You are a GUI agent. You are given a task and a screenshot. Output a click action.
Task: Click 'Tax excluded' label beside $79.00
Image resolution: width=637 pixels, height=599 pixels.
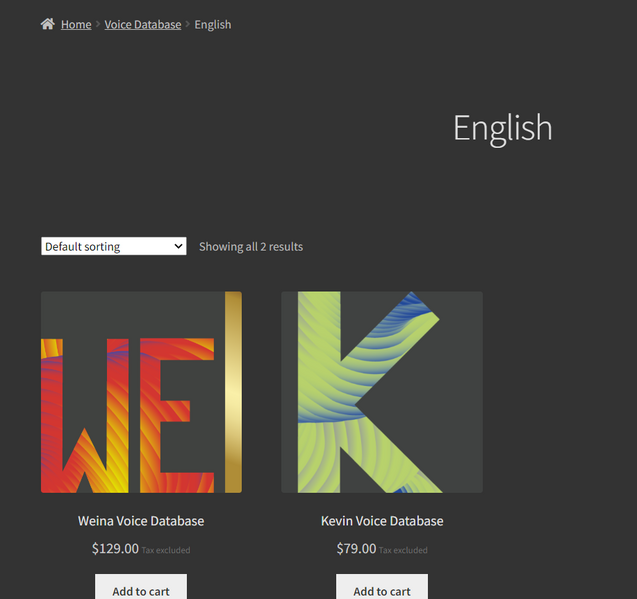[403, 550]
